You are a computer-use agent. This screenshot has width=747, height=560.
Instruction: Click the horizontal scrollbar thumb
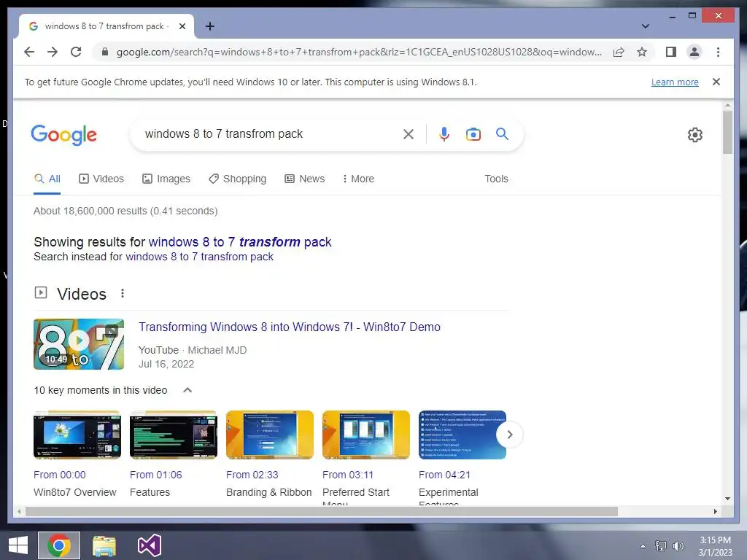(322, 511)
